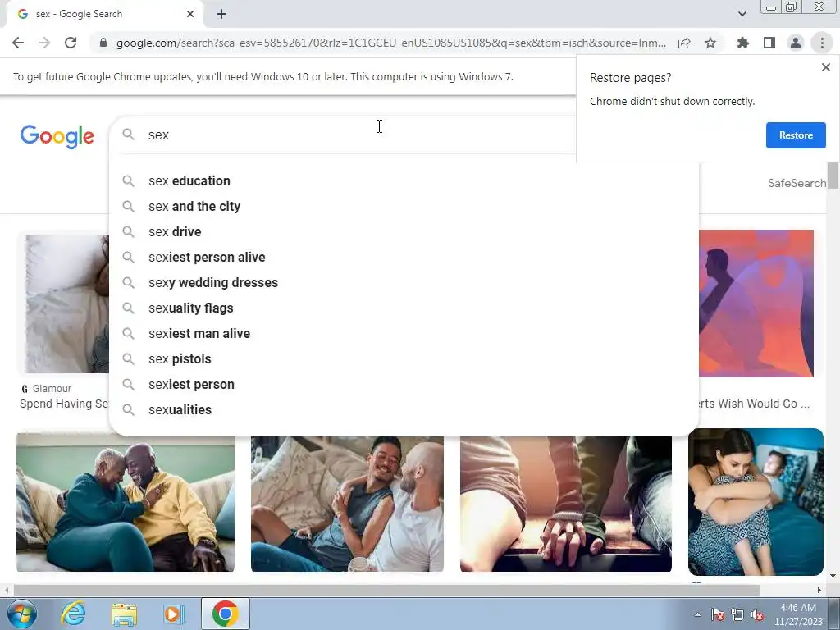The width and height of the screenshot is (840, 630).
Task: Close the Google Search tab
Action: pyautogui.click(x=190, y=14)
